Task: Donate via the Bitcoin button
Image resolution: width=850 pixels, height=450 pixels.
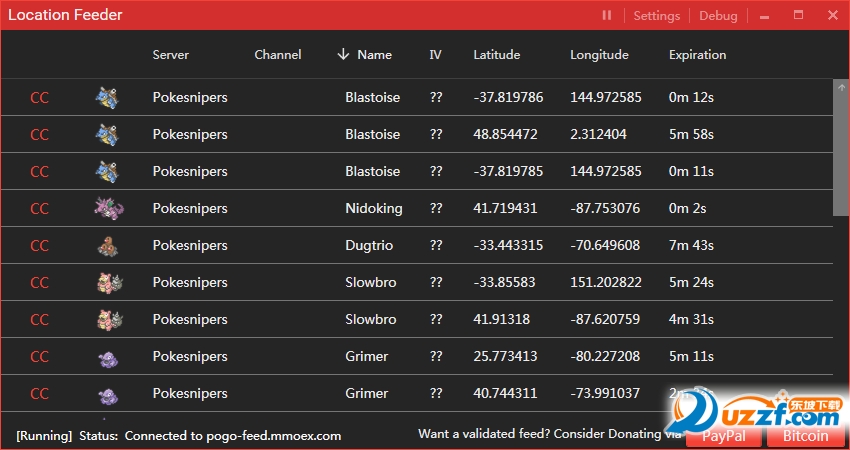Action: click(806, 436)
